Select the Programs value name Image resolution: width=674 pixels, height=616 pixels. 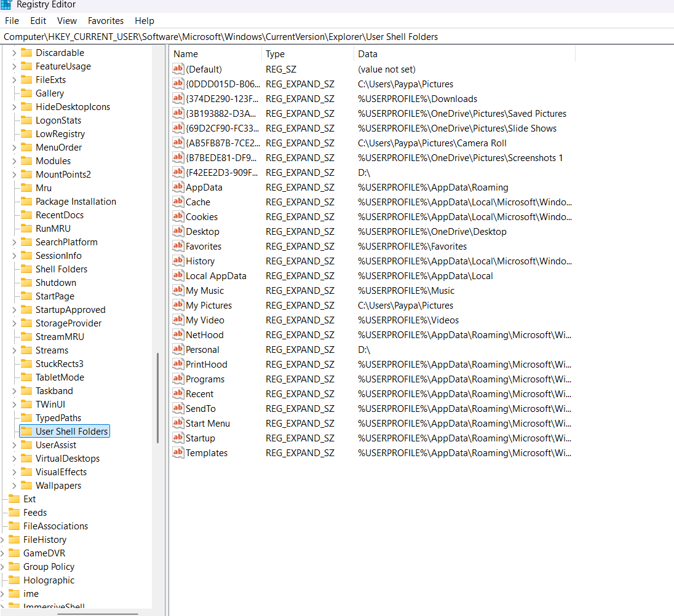click(x=205, y=379)
